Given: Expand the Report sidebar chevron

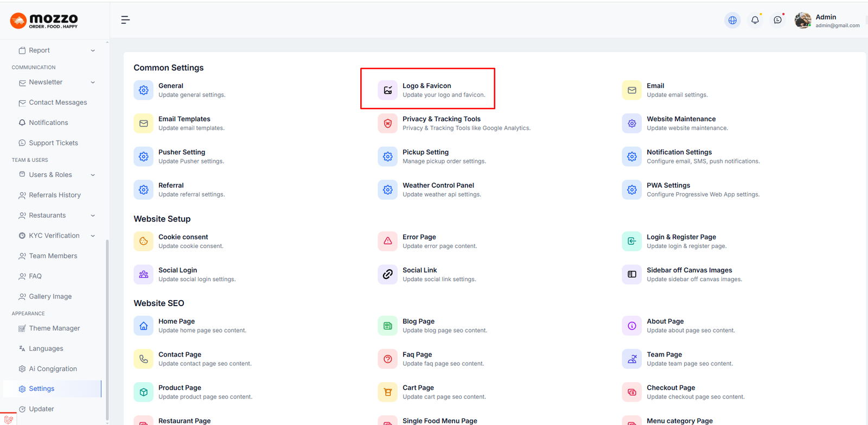Looking at the screenshot, I should (x=93, y=50).
